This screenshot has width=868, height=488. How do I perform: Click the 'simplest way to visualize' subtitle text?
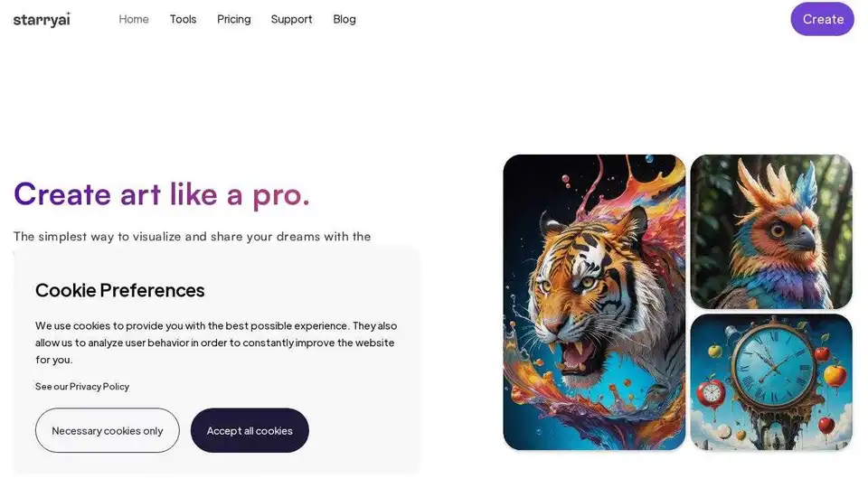(x=192, y=237)
